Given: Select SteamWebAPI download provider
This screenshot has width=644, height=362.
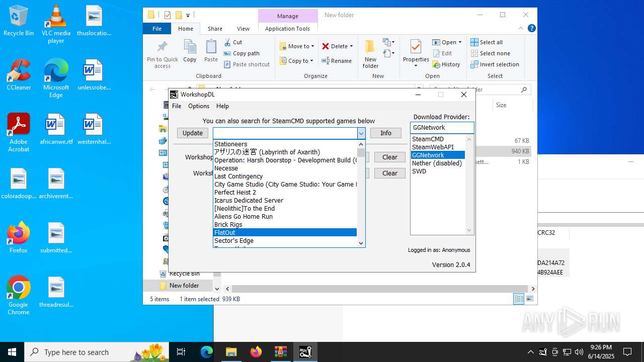Looking at the screenshot, I should click(x=438, y=147).
